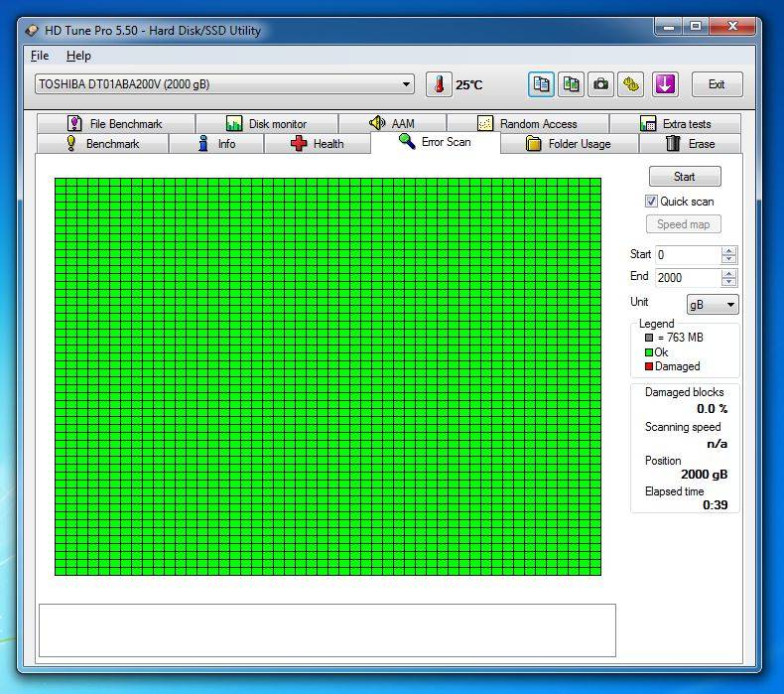This screenshot has height=694, width=784.
Task: Open the AAM tab
Action: click(393, 123)
